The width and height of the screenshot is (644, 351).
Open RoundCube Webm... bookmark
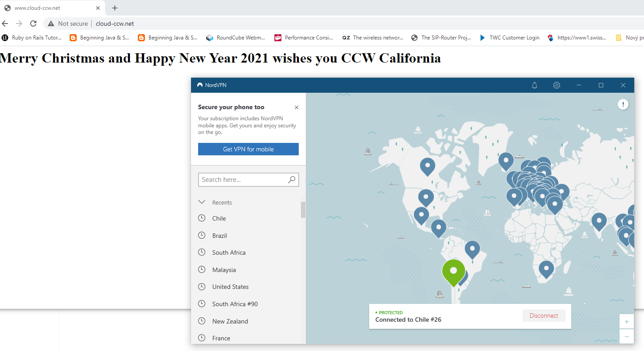point(236,38)
